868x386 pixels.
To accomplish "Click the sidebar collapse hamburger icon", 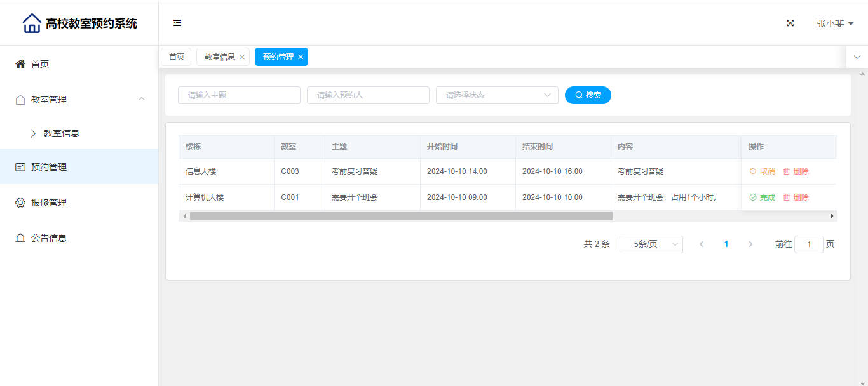I will (x=177, y=23).
